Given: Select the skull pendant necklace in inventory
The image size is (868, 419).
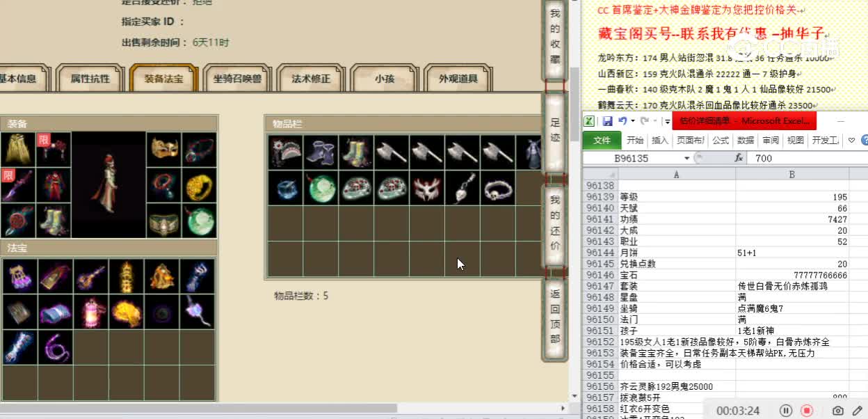Looking at the screenshot, I should coord(463,188).
